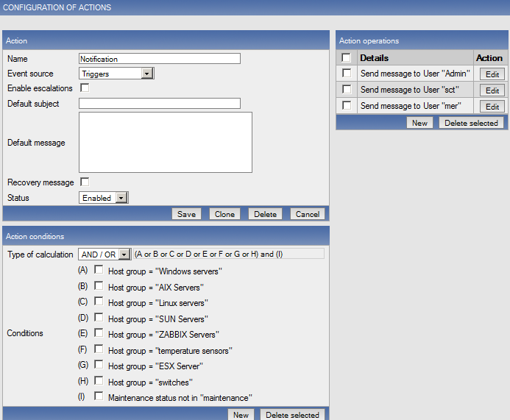Edit the "mer" user message operation

[x=492, y=107]
